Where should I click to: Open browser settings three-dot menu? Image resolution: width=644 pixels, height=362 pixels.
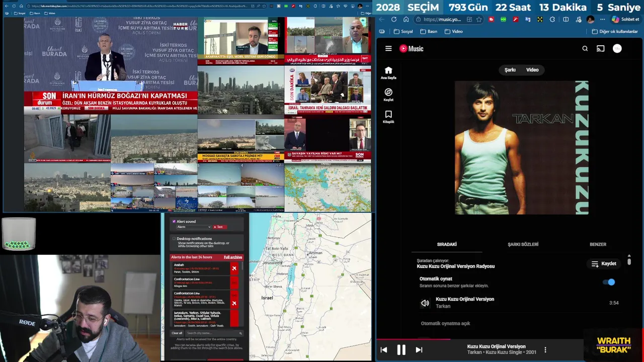[602, 19]
